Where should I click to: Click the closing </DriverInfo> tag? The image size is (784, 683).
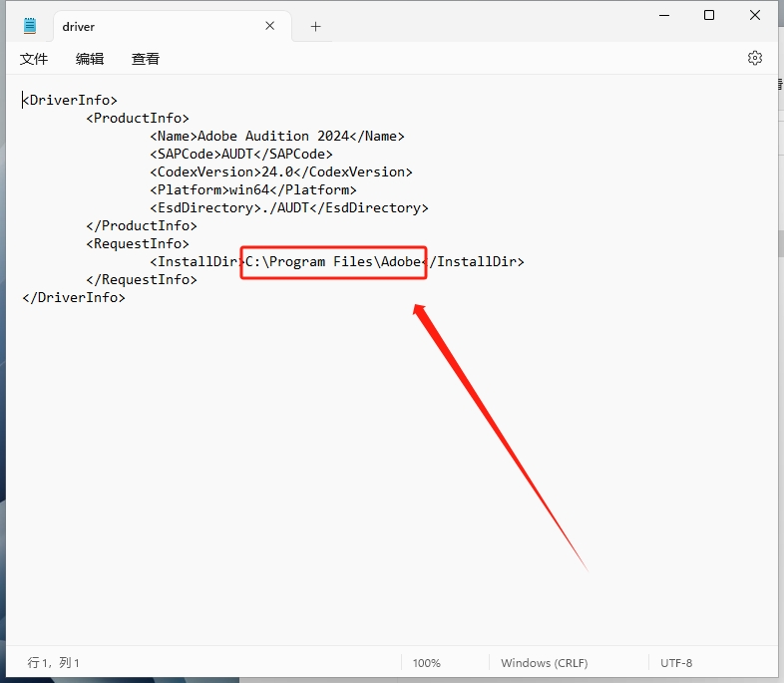coord(74,298)
